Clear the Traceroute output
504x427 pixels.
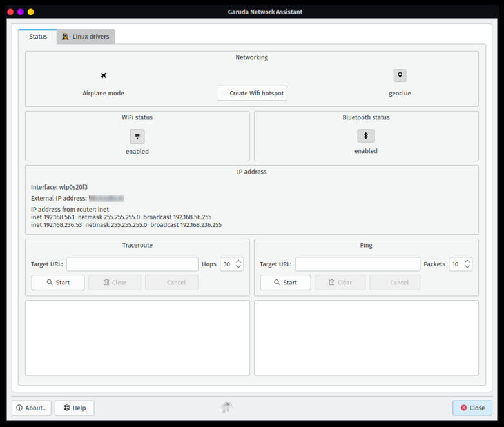115,283
